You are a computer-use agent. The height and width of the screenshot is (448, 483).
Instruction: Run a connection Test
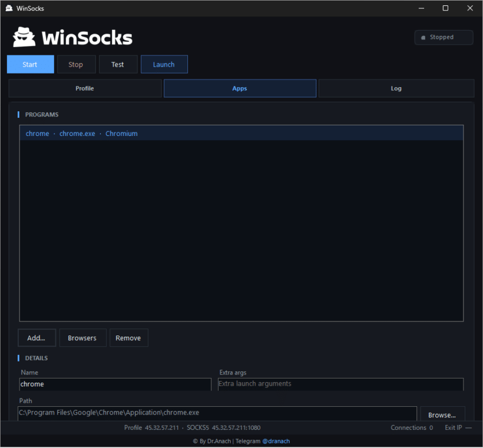click(118, 64)
